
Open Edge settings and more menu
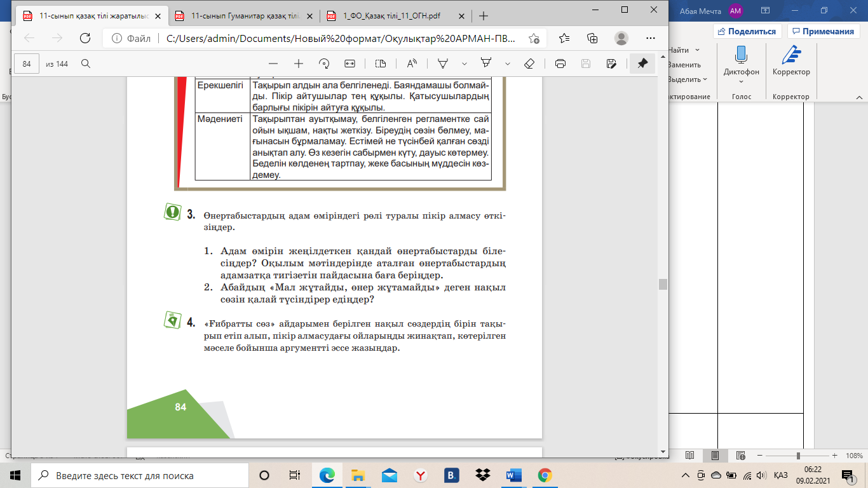650,38
